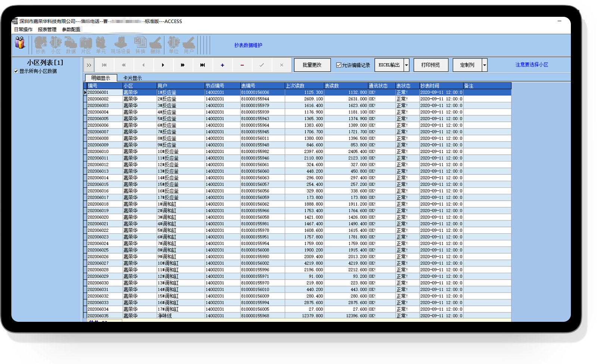This screenshot has width=597, height=364.
Task: Select the 1#调和缸 user cell
Action: (x=181, y=204)
